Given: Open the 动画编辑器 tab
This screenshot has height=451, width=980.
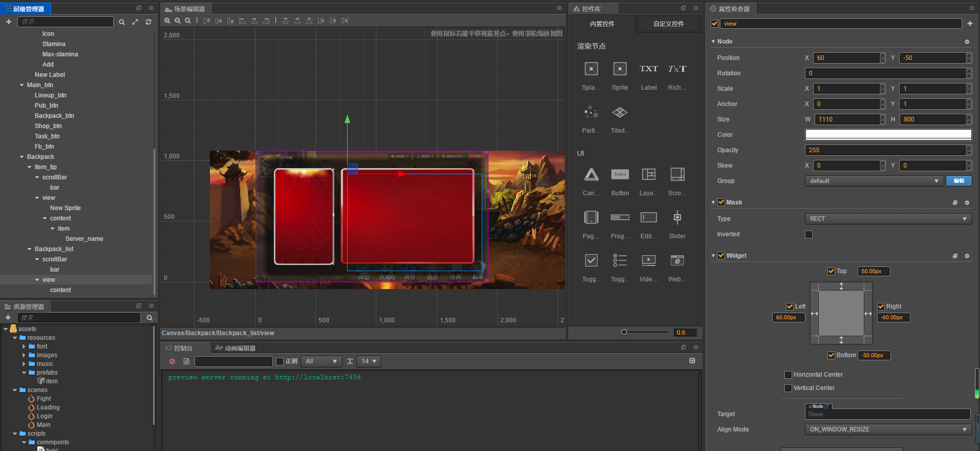Looking at the screenshot, I should 236,348.
